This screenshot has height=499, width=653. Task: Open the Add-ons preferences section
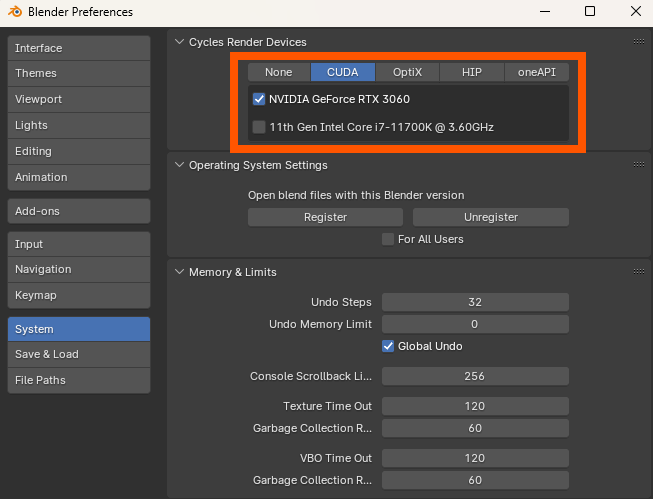(x=78, y=211)
